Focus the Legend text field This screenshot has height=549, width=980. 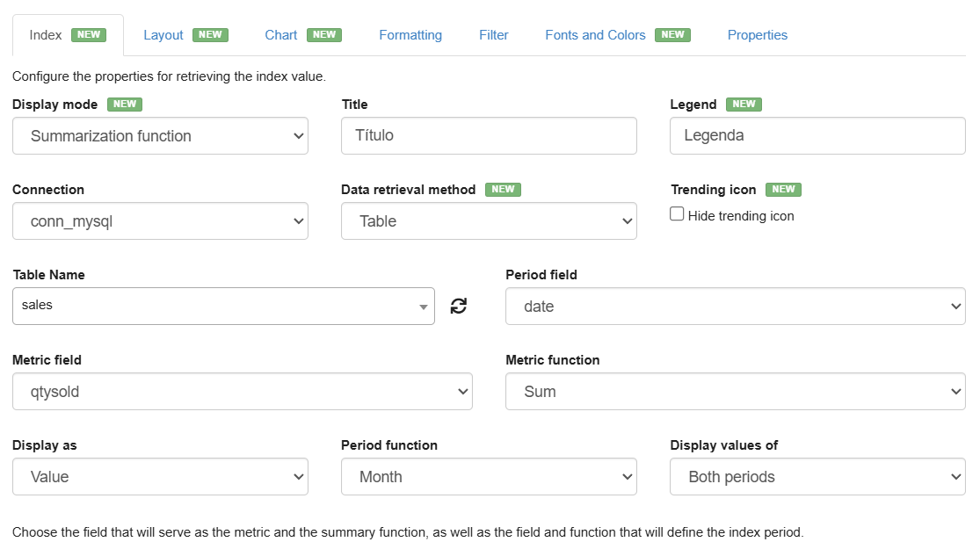pos(817,136)
